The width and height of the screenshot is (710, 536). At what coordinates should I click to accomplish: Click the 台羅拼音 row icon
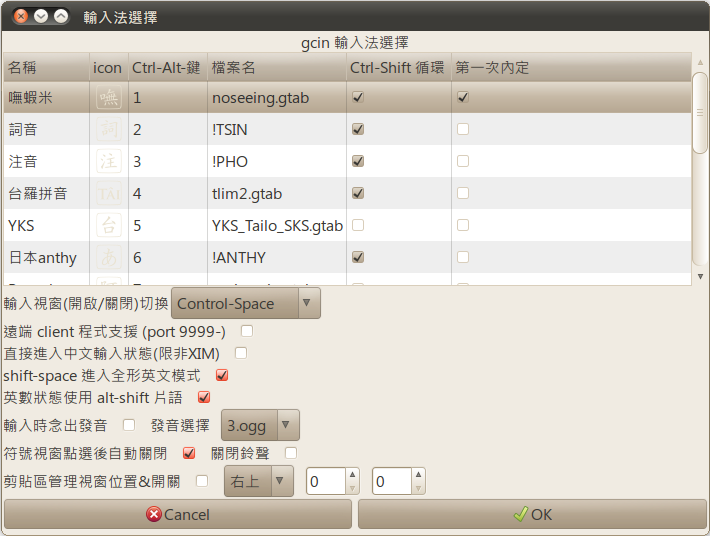[108, 194]
